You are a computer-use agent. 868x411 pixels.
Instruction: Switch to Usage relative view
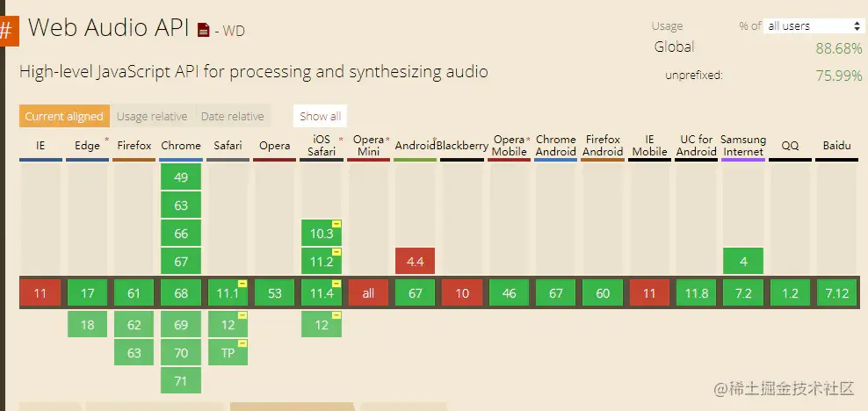coord(152,116)
